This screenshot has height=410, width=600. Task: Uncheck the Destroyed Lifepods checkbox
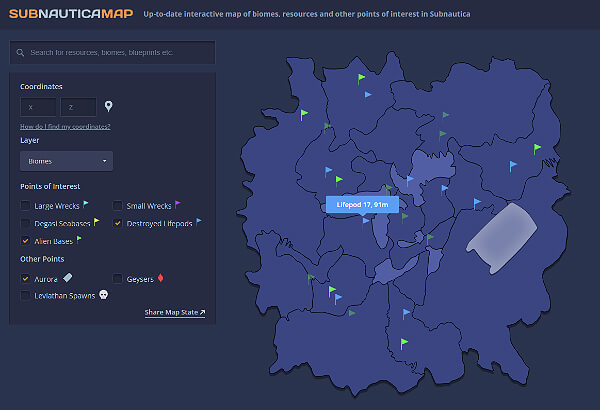pyautogui.click(x=118, y=223)
